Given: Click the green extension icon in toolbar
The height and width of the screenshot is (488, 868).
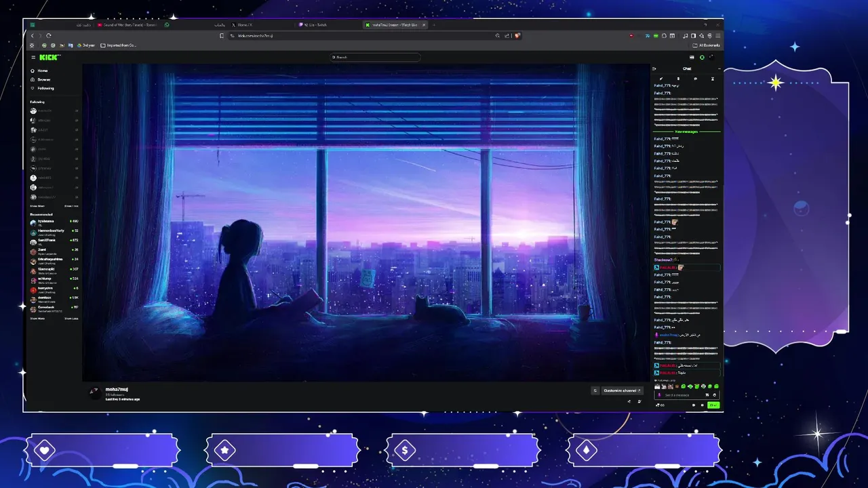Looking at the screenshot, I should point(656,36).
